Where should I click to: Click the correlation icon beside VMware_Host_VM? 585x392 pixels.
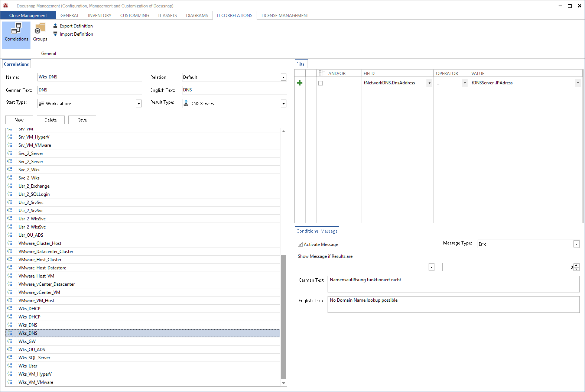pos(10,276)
